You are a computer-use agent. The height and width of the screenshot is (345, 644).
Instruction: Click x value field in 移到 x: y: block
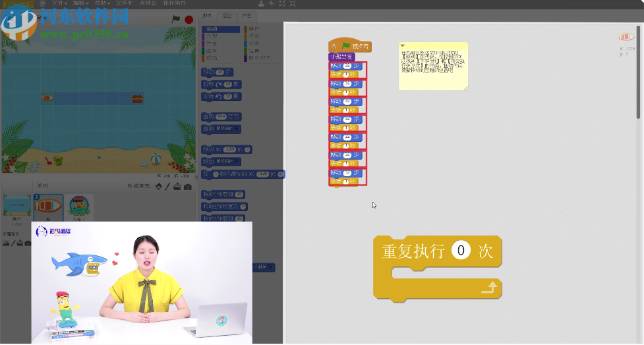click(229, 149)
